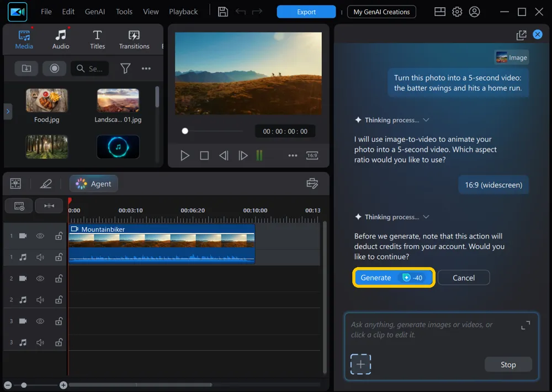Select the timeline pen edit tool
Screen dimensions: 552x392
[46, 183]
